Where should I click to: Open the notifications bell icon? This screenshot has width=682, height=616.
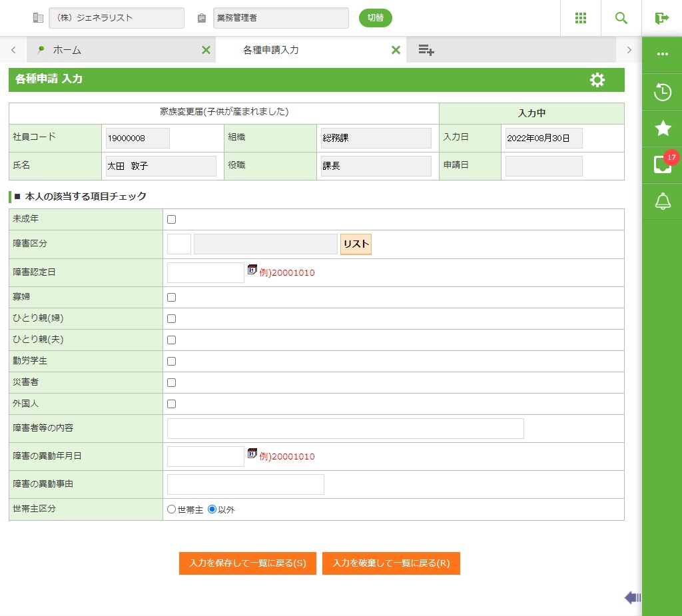663,201
